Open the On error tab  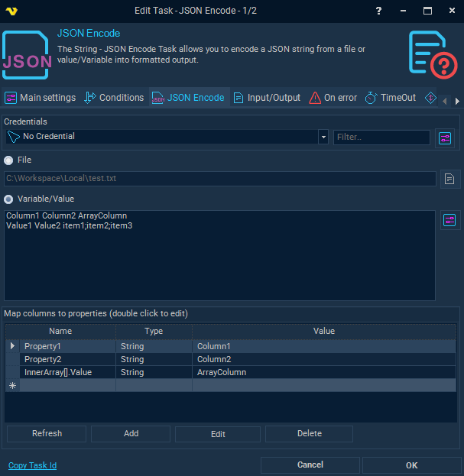pyautogui.click(x=333, y=98)
